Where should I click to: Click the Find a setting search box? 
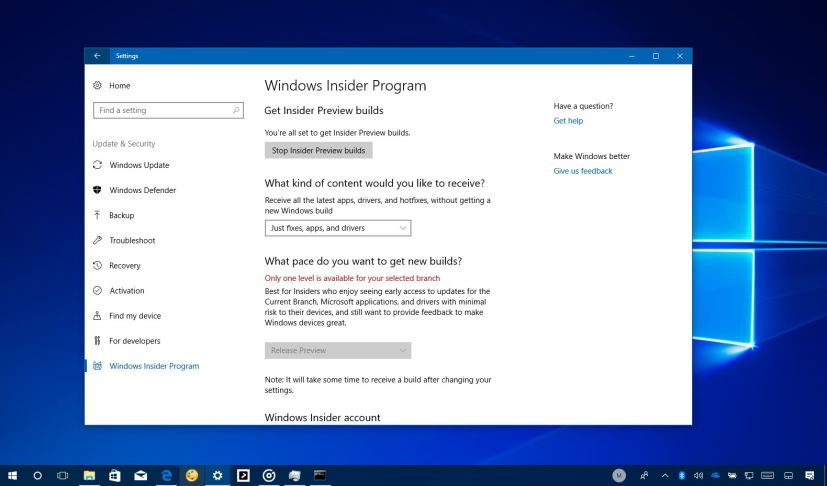168,110
